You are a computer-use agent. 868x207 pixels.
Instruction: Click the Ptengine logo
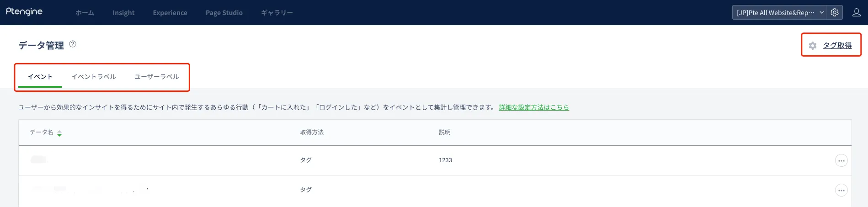pos(24,11)
